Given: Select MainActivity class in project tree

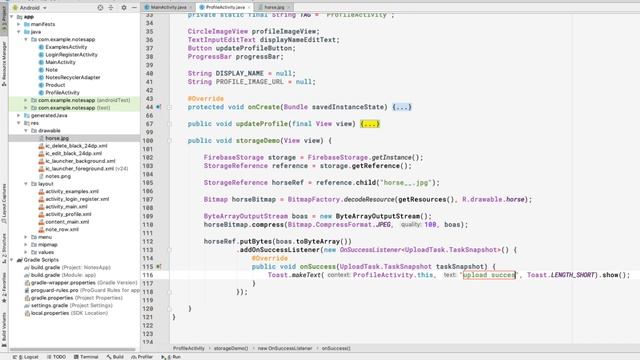Looking at the screenshot, I should [x=60, y=62].
